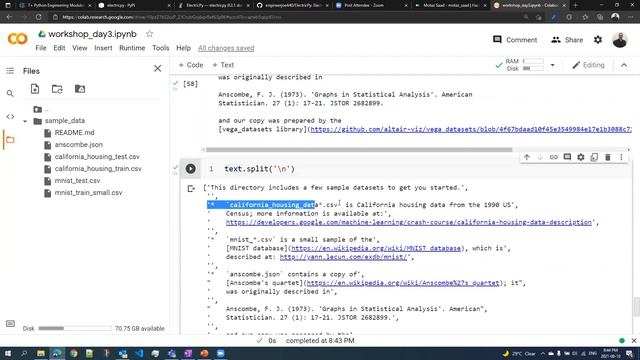Open the RAM and Disk connection dropdown
640x360 pixels.
552,65
